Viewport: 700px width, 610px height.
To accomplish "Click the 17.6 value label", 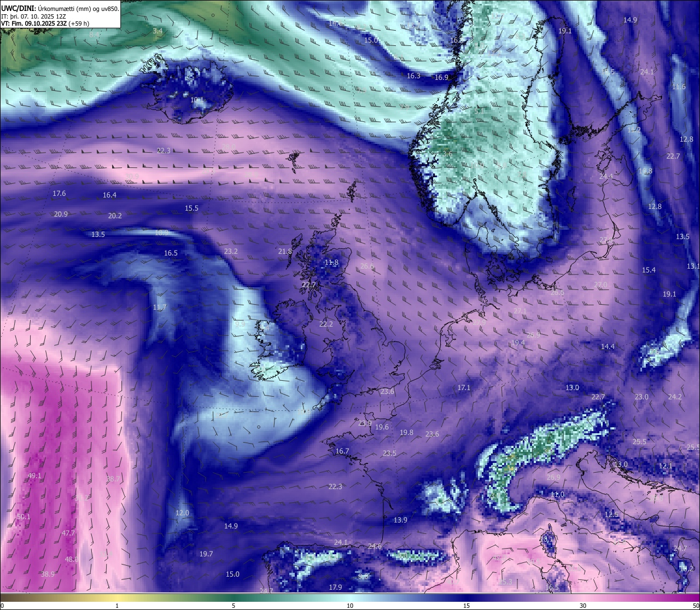I will 59,194.
